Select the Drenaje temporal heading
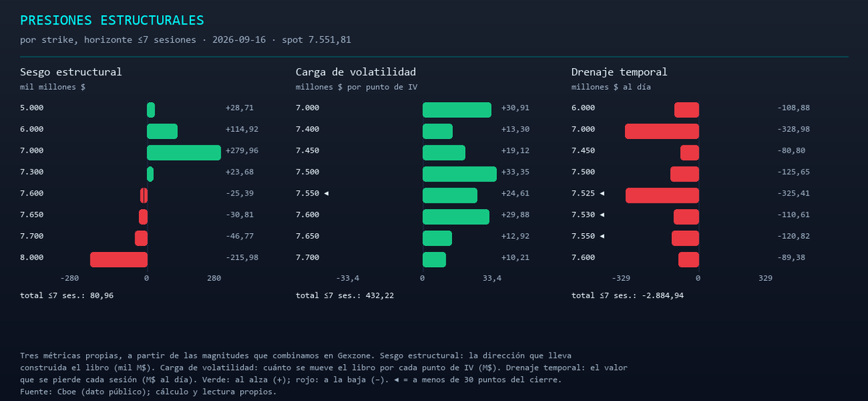868x401 pixels. point(619,72)
